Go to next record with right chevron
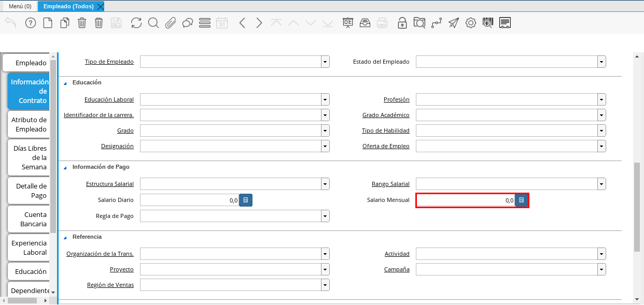Screen dimensions: 644x305 (x=259, y=23)
